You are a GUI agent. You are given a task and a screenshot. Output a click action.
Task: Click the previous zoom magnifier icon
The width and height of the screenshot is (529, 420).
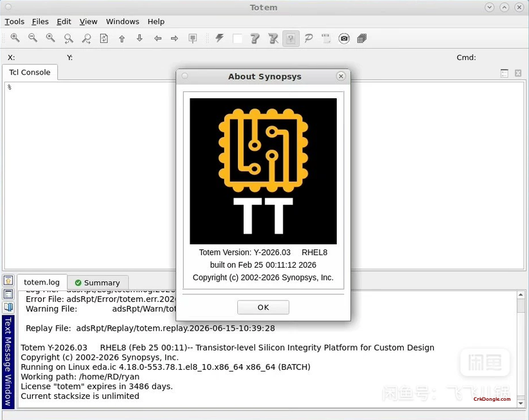[x=69, y=39]
